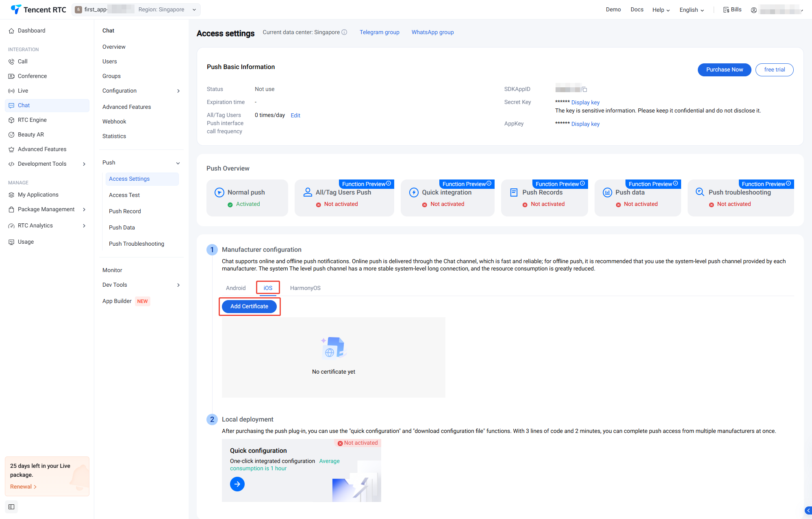Switch to the Android tab
The image size is (812, 519).
pos(236,288)
